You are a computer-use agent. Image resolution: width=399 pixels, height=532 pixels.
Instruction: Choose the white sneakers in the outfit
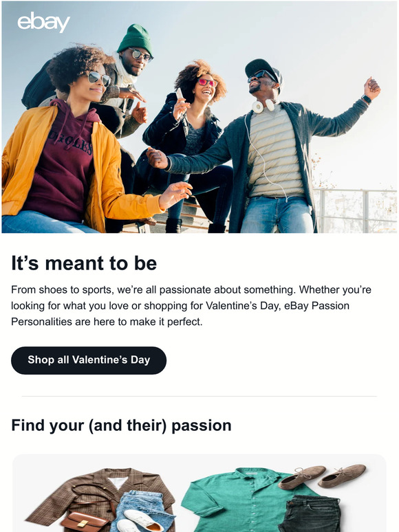point(142,522)
